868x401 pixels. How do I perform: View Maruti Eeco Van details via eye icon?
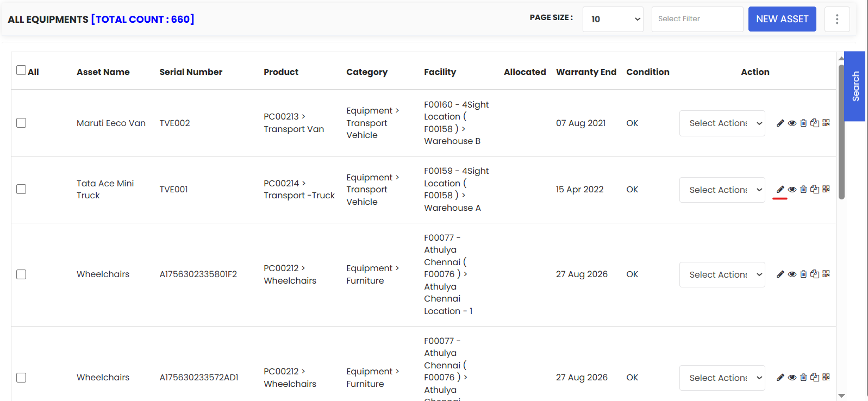(792, 123)
